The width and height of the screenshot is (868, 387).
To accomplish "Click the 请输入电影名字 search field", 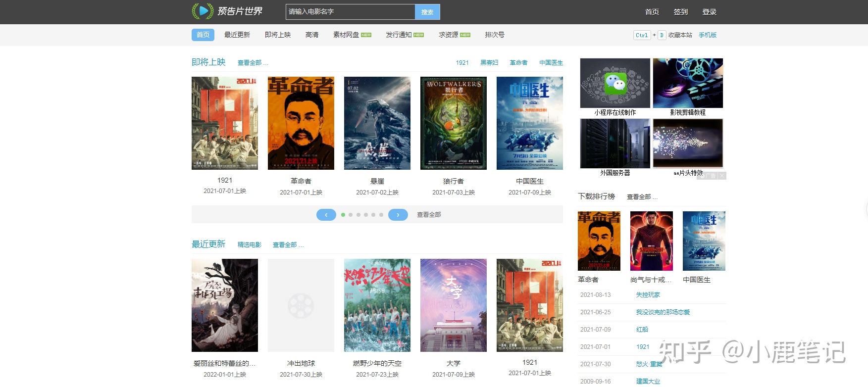I will tap(350, 12).
